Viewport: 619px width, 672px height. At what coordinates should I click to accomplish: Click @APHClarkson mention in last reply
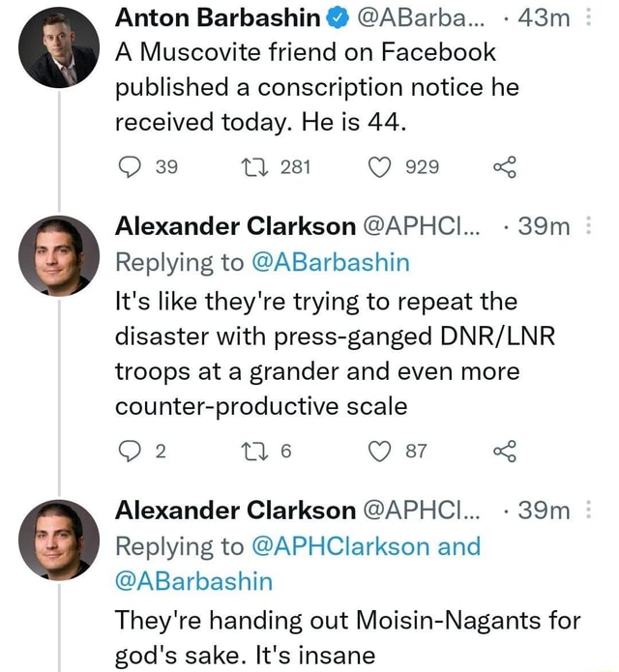339,546
